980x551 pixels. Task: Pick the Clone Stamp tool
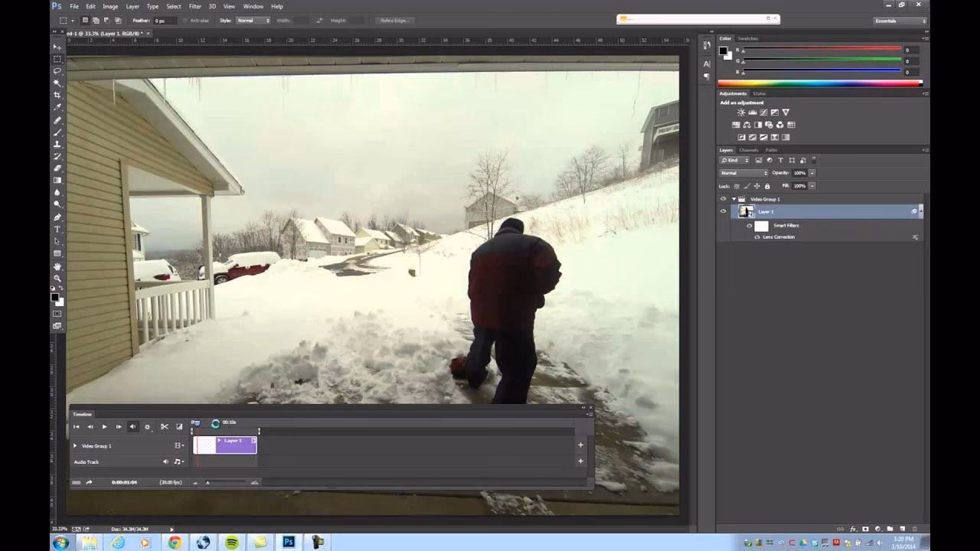tap(57, 144)
